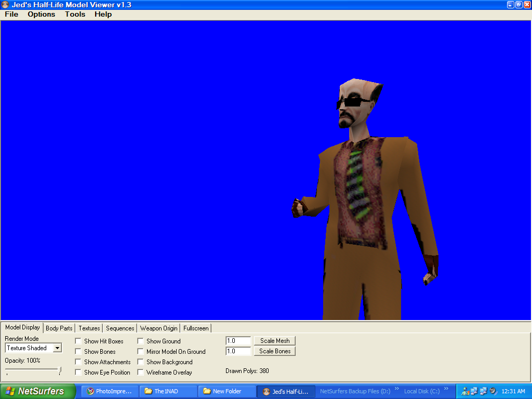Click the Model Viewer title bar icon
Screen dimensions: 532x399
pyautogui.click(x=5, y=5)
